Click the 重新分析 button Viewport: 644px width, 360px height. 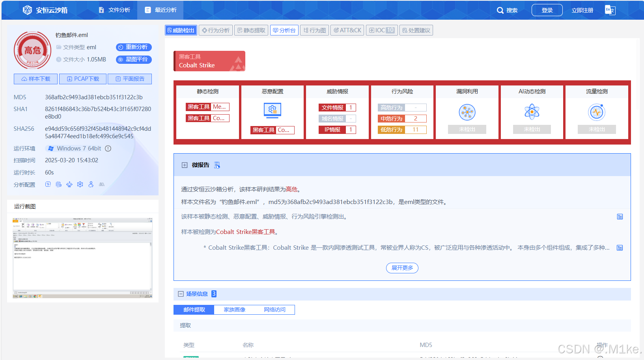click(x=134, y=47)
